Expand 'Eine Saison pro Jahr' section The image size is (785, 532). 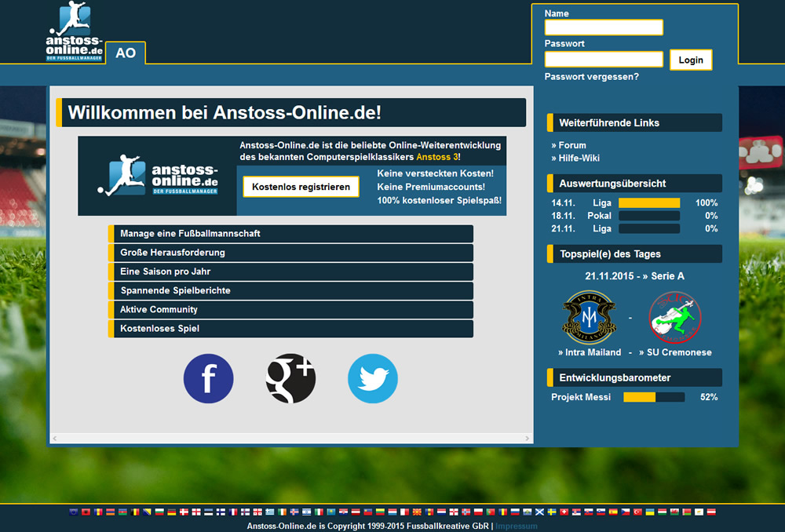click(291, 271)
